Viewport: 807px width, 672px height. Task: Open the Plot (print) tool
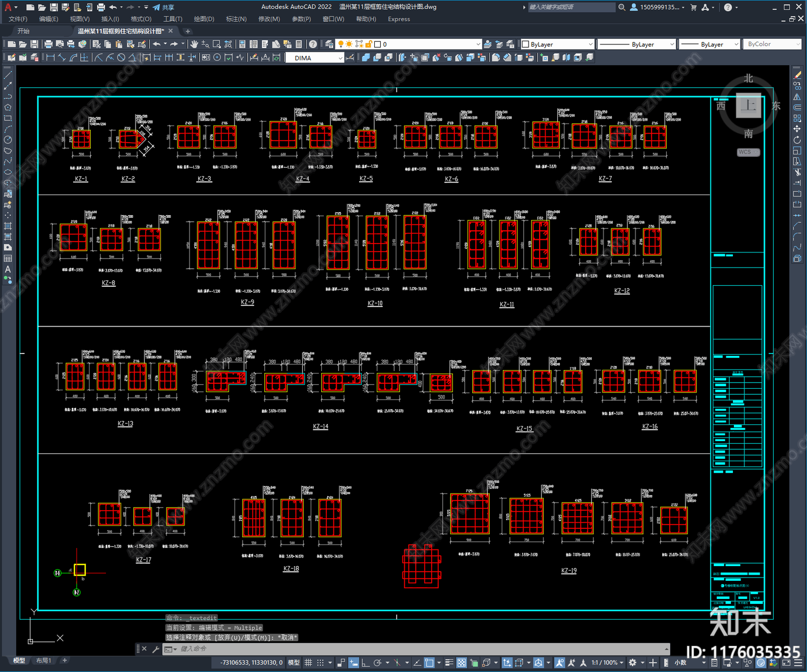(48, 44)
